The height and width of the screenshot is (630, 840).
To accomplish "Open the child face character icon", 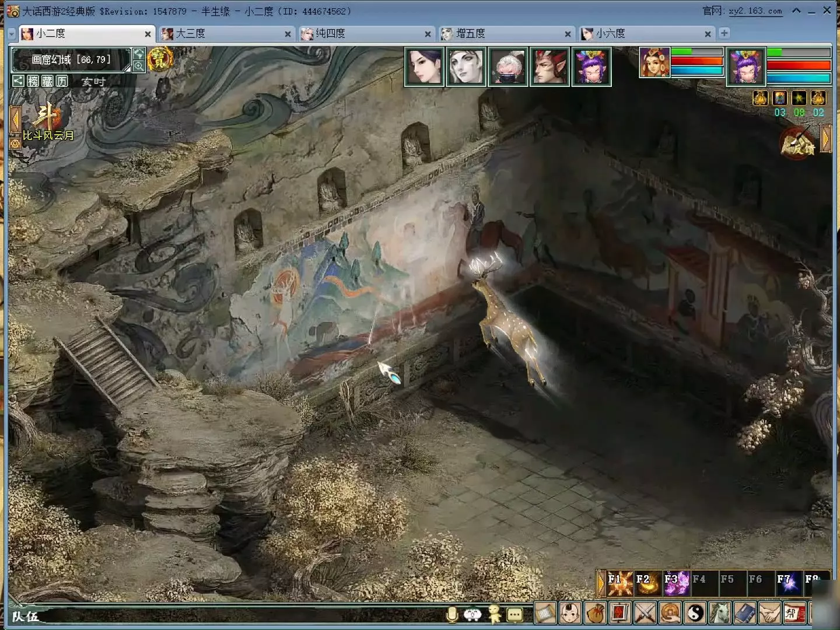I will coord(570,613).
